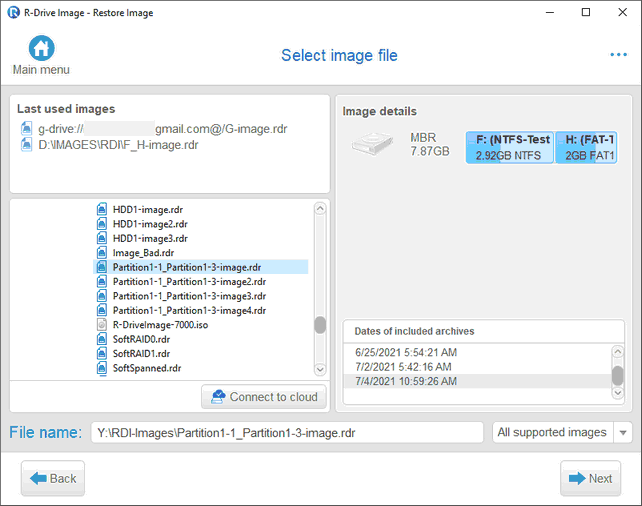Click the file icon of HDD1-image3.rdr
The image size is (642, 506).
[x=102, y=238]
